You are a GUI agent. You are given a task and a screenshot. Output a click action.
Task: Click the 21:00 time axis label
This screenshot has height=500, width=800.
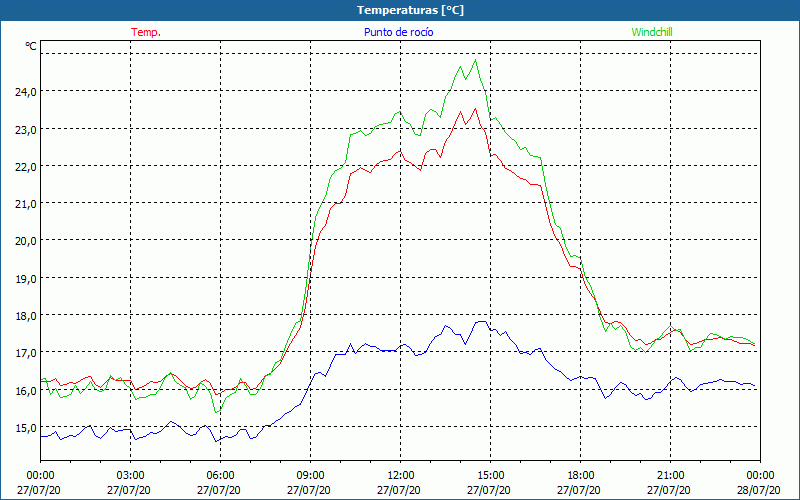(x=670, y=476)
